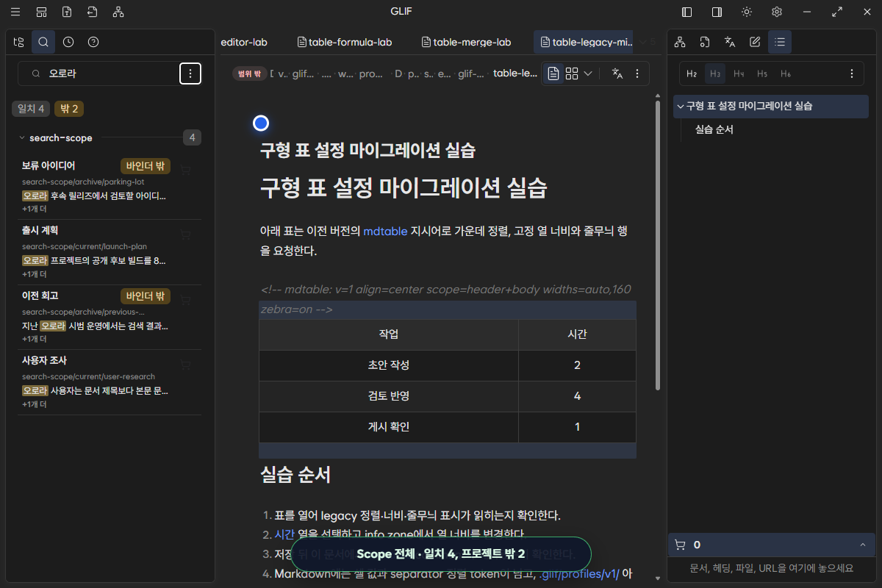Viewport: 882px width, 588px height.
Task: Expand +1개 더 under 보류 아이디어
Action: (x=35, y=209)
